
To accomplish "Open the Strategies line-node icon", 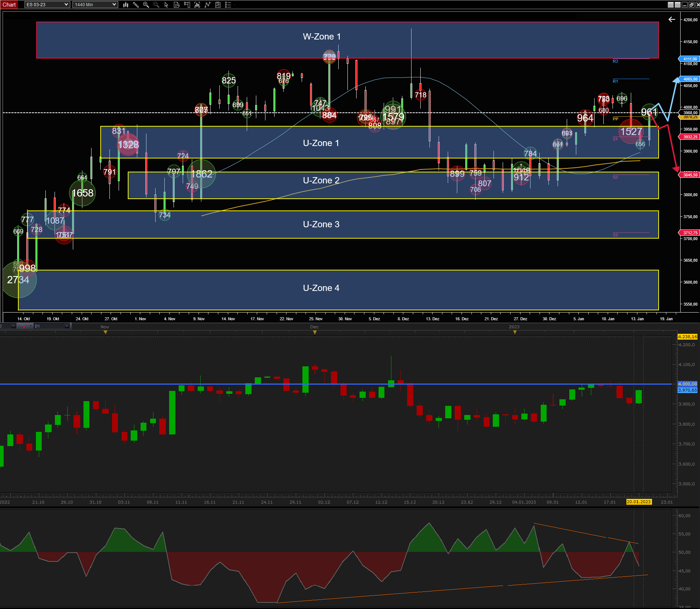I will pos(208,5).
